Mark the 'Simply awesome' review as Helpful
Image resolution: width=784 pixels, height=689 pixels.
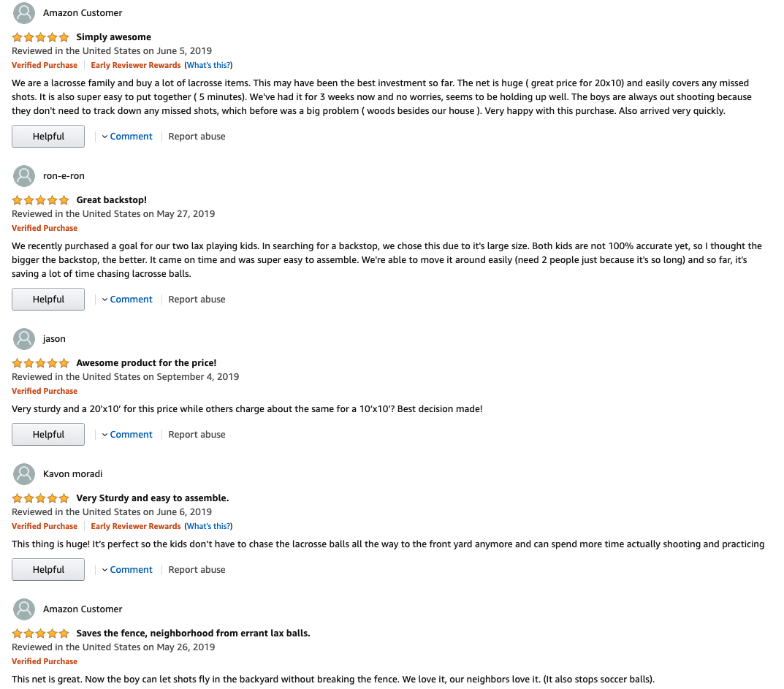(x=48, y=137)
